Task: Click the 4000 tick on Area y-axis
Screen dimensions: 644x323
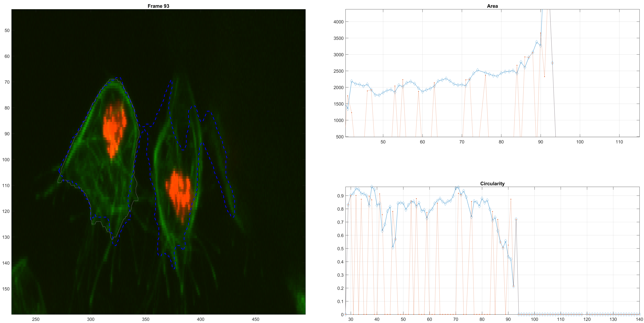Action: point(339,22)
